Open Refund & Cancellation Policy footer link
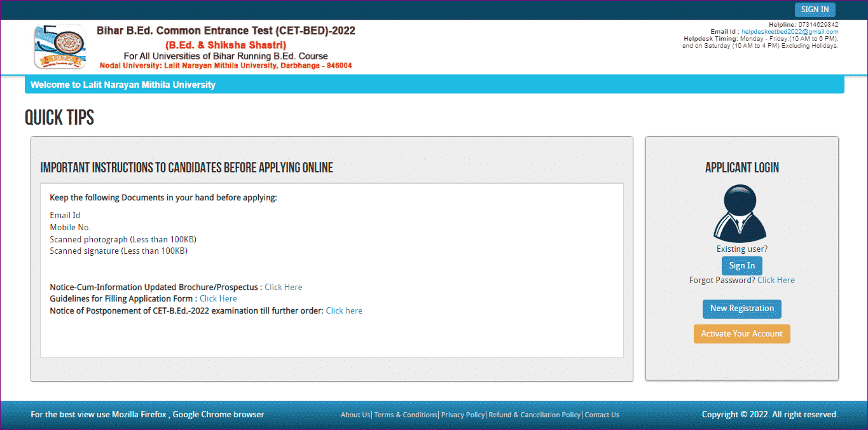 coord(534,415)
